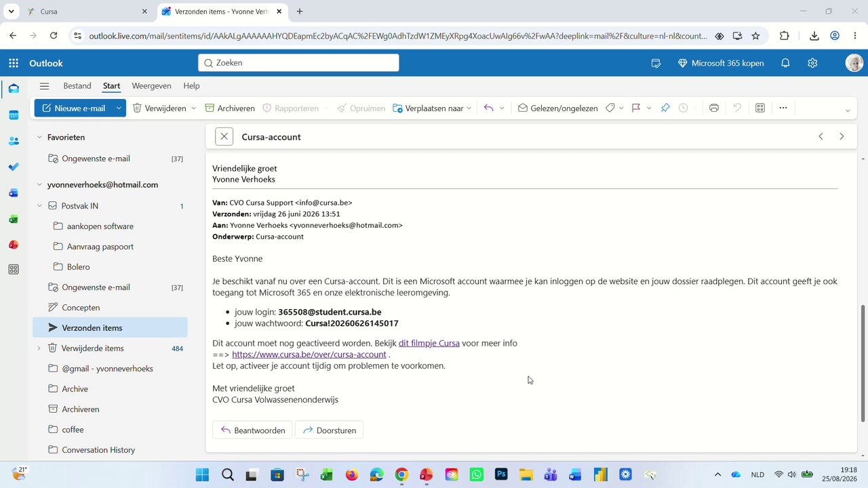Toggle the navigation pane hamburger button

pos(45,86)
